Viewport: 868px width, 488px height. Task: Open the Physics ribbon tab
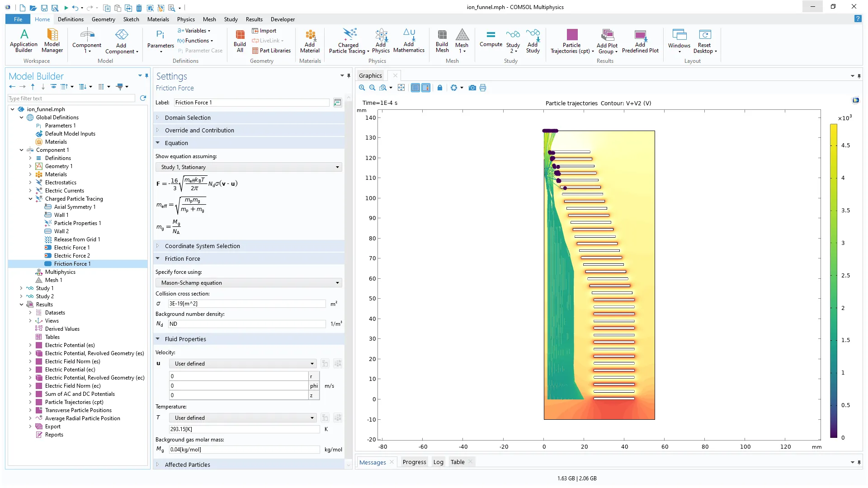click(186, 19)
